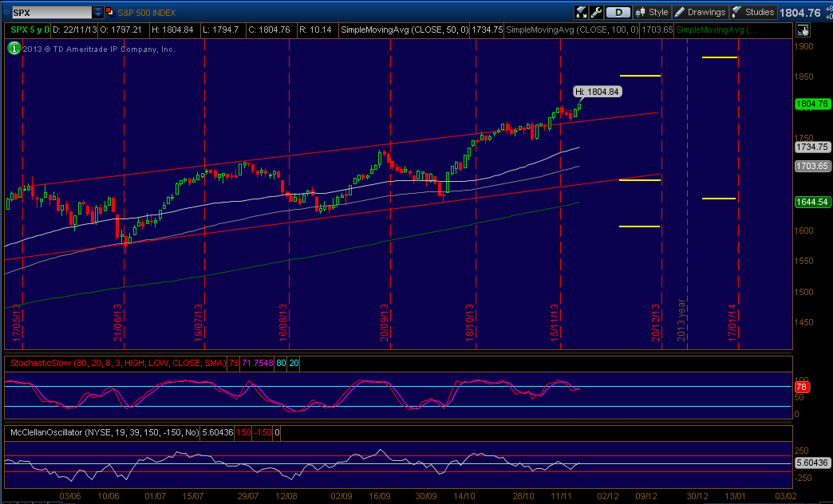Click the green info icon on chart
833x504 pixels.
tap(14, 49)
